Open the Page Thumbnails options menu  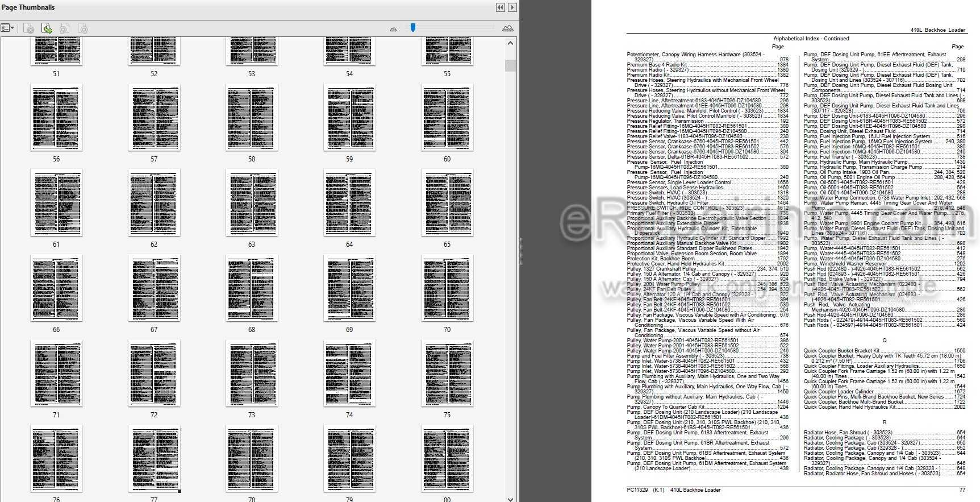8,28
